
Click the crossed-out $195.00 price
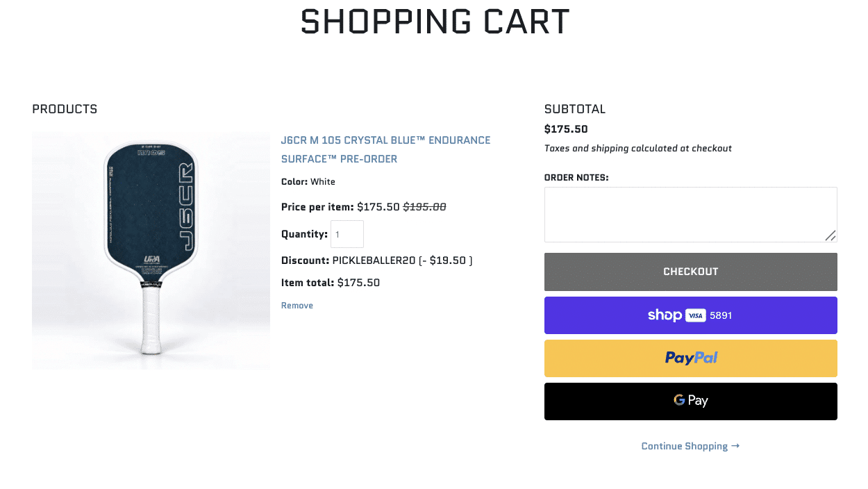(424, 206)
